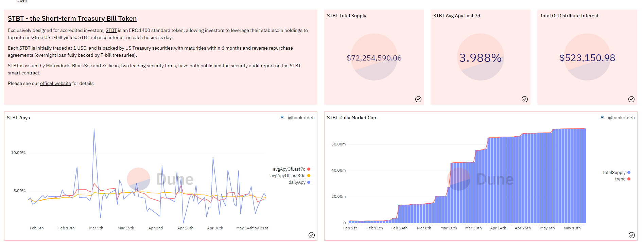Click checkmark icon on Total Of Distribute Interest

pos(631,99)
